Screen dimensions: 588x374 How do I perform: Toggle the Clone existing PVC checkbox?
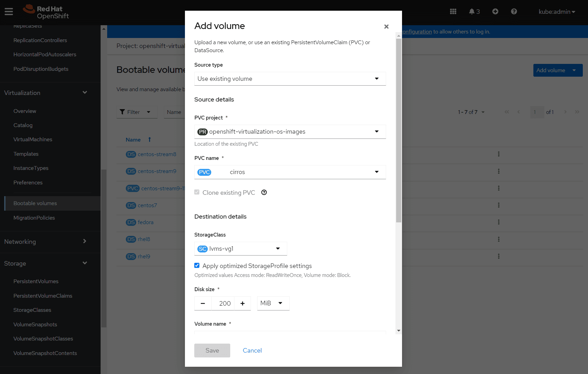click(x=197, y=192)
